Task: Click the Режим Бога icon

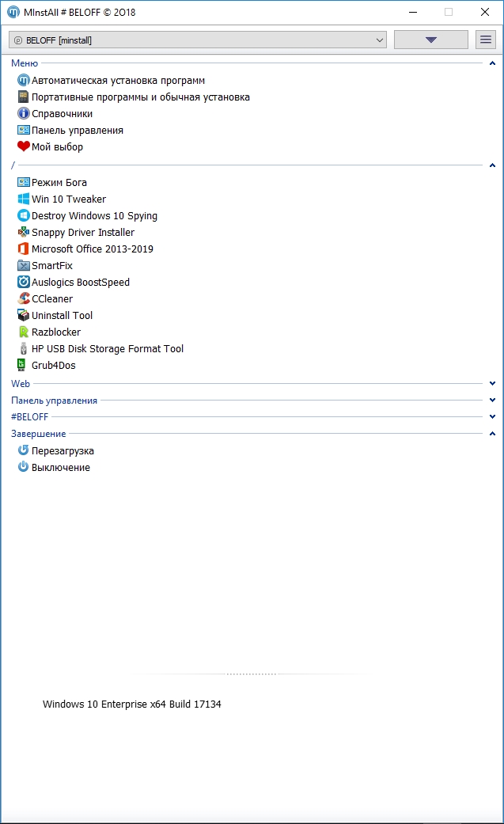Action: tap(23, 182)
